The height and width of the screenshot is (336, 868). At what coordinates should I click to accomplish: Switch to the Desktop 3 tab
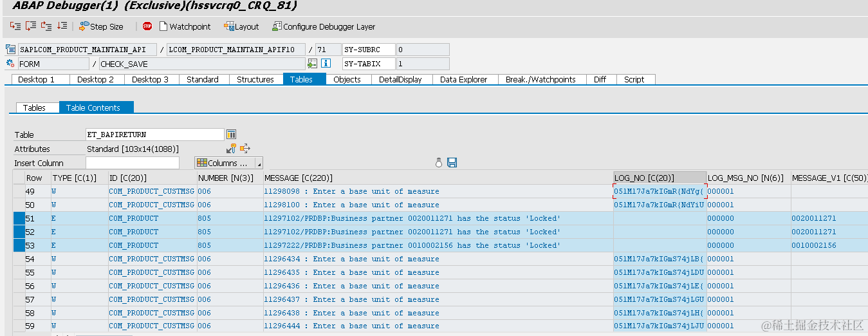[x=151, y=79]
